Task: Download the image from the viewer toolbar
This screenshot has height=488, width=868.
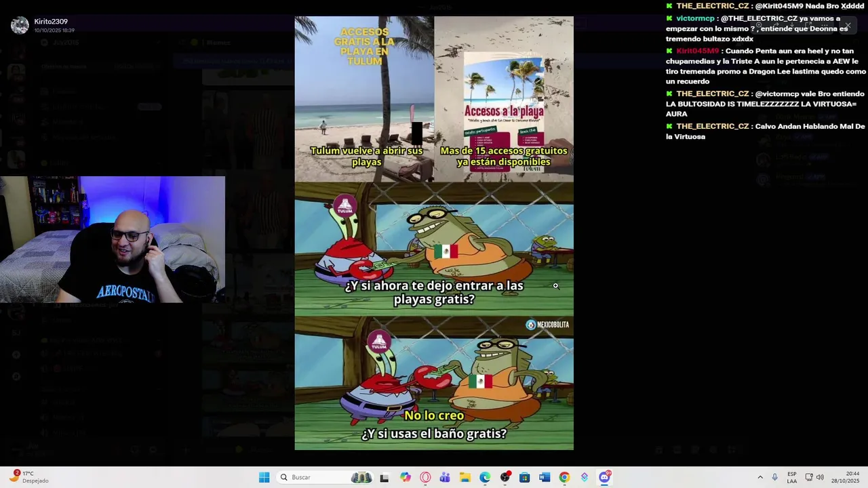Action: tap(792, 25)
